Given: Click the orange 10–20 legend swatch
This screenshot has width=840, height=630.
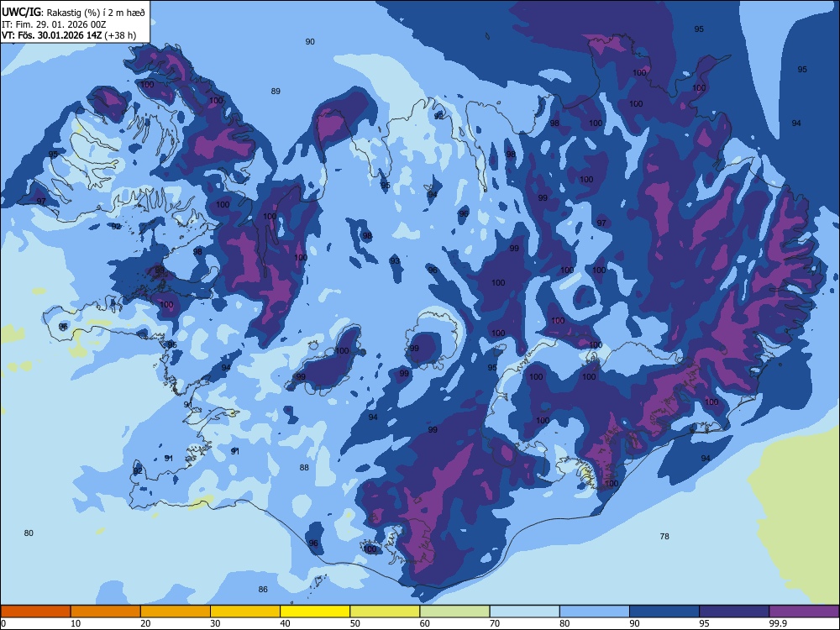Looking at the screenshot, I should pos(106,612).
